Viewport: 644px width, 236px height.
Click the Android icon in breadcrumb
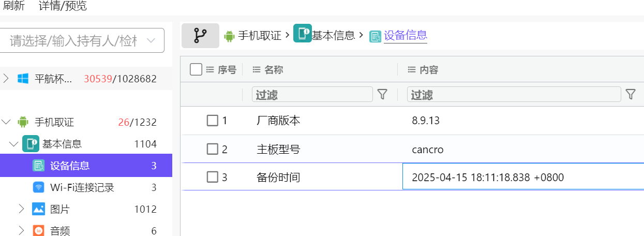(x=229, y=36)
